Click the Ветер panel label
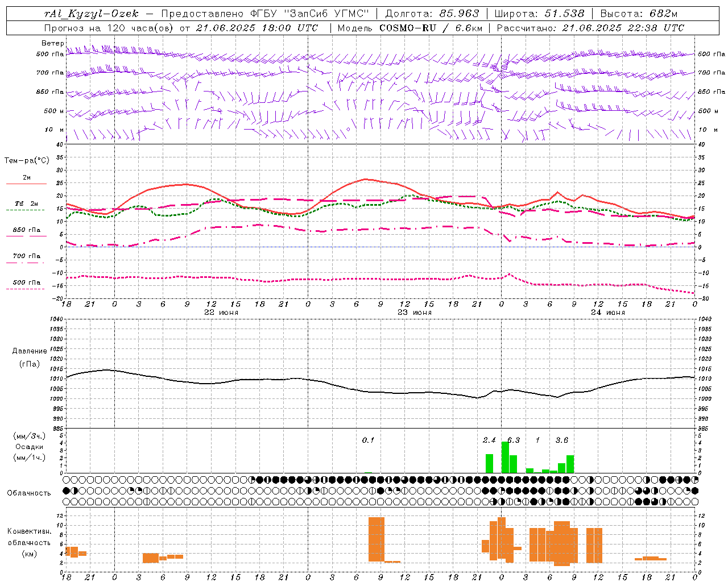 (x=52, y=43)
